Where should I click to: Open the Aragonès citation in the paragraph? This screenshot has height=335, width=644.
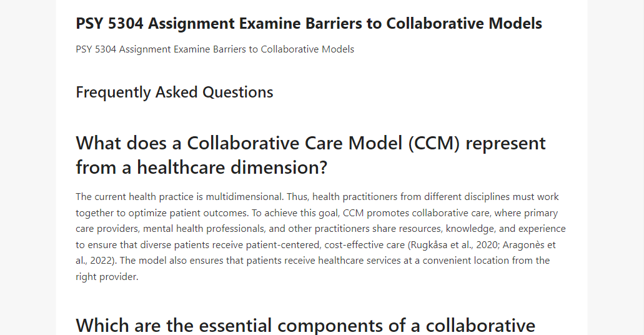click(x=315, y=252)
